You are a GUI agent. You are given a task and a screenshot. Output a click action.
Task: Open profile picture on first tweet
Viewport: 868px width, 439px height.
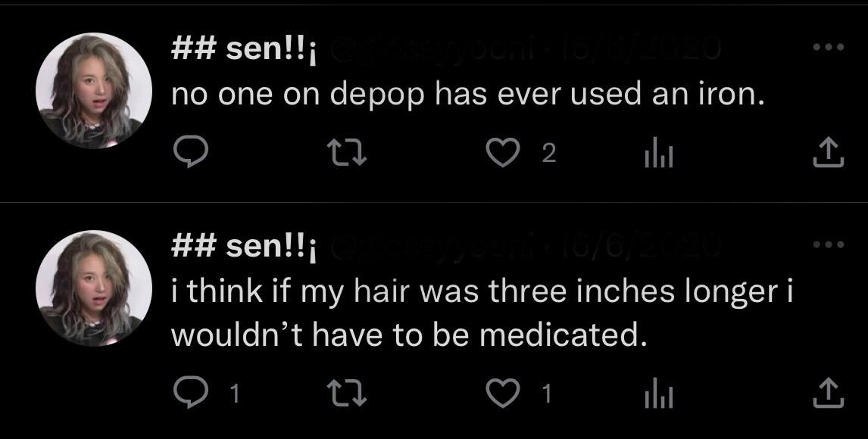[94, 91]
